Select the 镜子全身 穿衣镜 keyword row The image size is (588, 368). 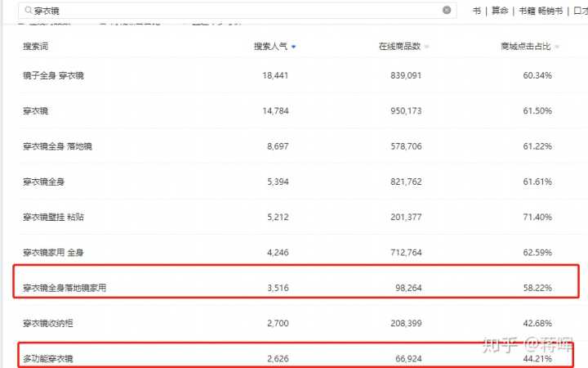tap(54, 75)
